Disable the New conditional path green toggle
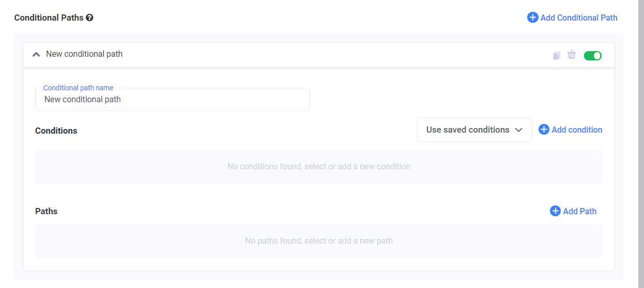The height and width of the screenshot is (288, 644). (592, 55)
